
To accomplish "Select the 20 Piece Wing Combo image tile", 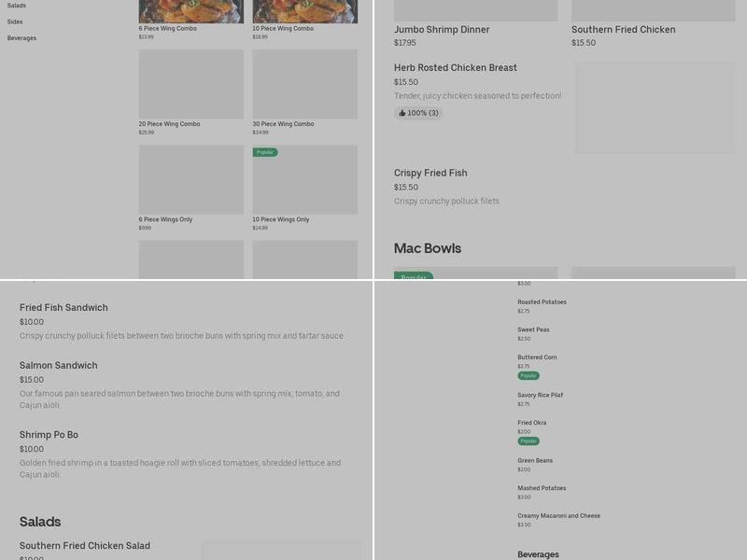I will coord(190,84).
